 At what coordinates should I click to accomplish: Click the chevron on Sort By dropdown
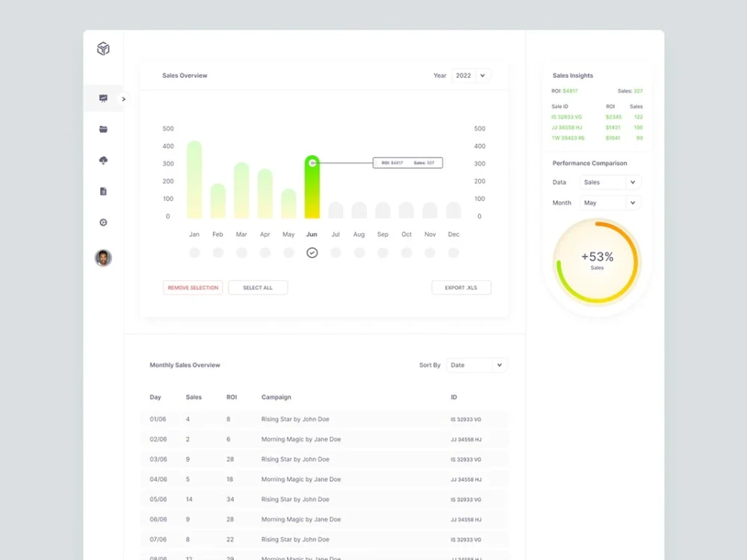[x=499, y=365]
